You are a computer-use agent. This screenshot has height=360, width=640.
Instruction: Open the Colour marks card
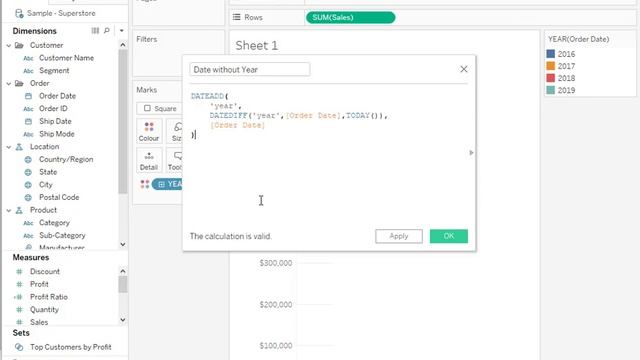click(x=149, y=131)
